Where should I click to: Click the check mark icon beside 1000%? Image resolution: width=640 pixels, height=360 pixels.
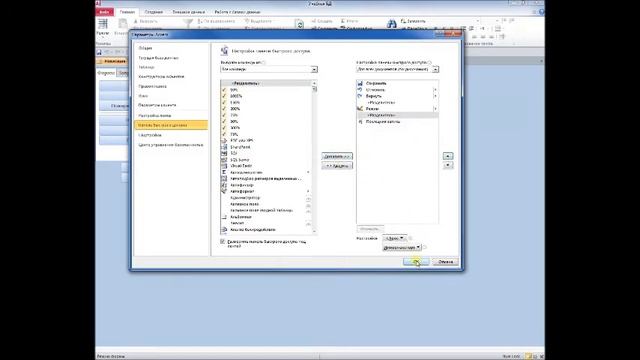[x=224, y=96]
